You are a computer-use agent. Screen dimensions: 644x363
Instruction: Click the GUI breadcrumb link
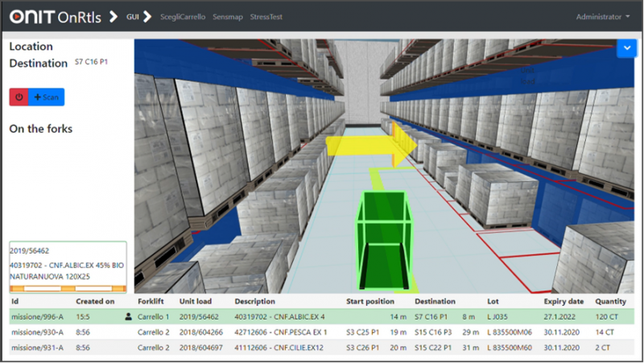134,17
